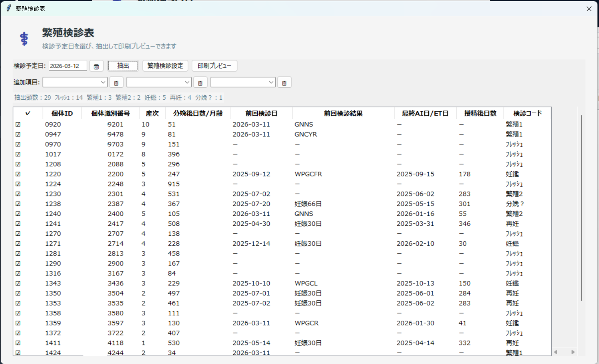Open 印刷プレビュー print preview
Screen dimensions: 599x364
click(x=214, y=66)
